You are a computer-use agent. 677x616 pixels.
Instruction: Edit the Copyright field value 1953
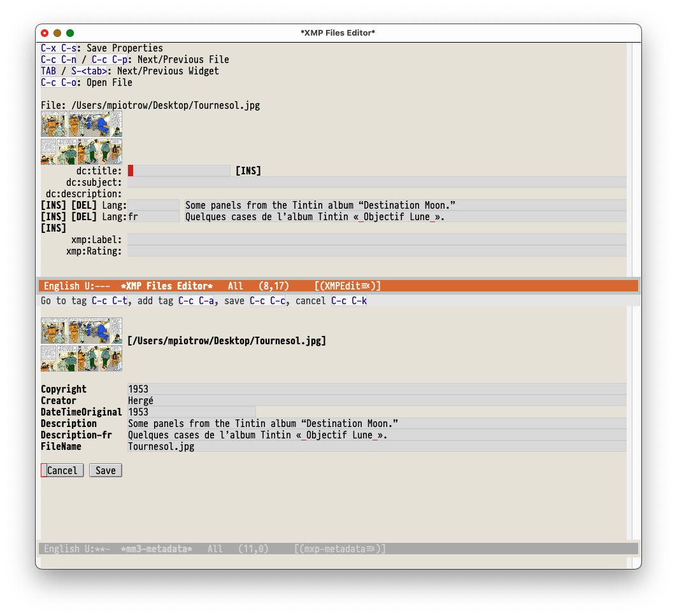pyautogui.click(x=376, y=389)
